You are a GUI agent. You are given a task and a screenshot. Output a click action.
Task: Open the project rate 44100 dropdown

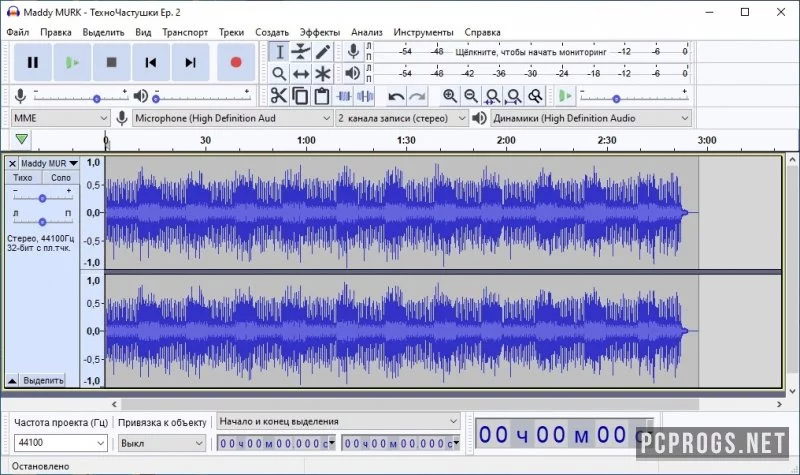click(60, 443)
